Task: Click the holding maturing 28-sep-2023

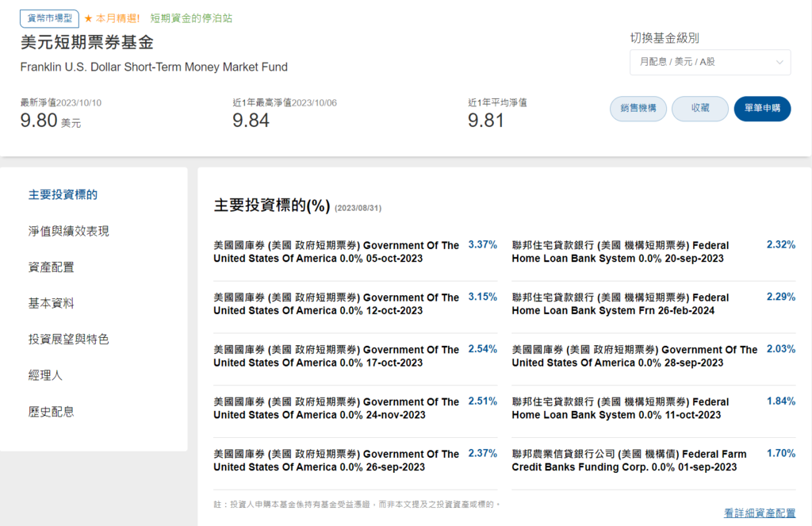Action: (x=634, y=356)
